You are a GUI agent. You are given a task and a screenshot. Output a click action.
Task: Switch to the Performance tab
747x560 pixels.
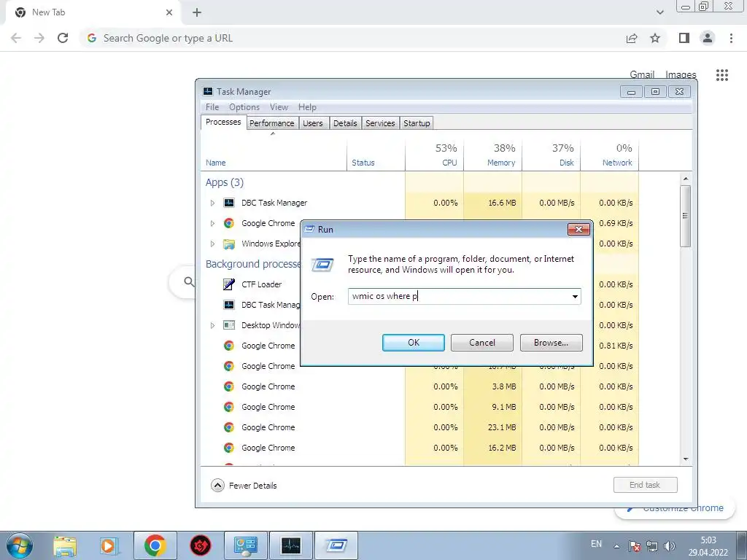click(272, 123)
